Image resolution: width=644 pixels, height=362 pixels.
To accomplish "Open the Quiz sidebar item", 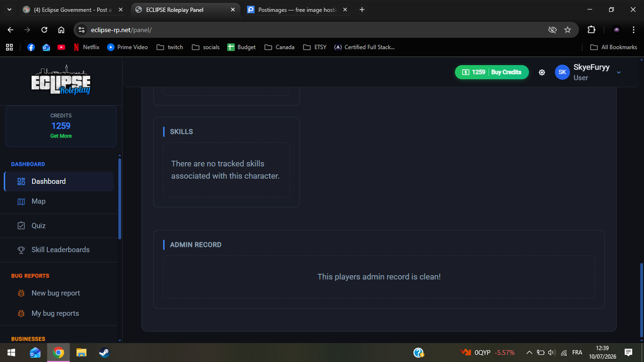I will point(59,226).
